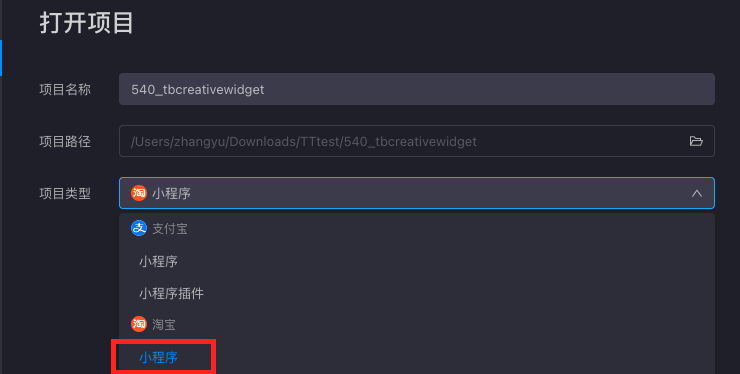Click the selected 小程序 text in combo box
The width and height of the screenshot is (740, 374).
(171, 193)
